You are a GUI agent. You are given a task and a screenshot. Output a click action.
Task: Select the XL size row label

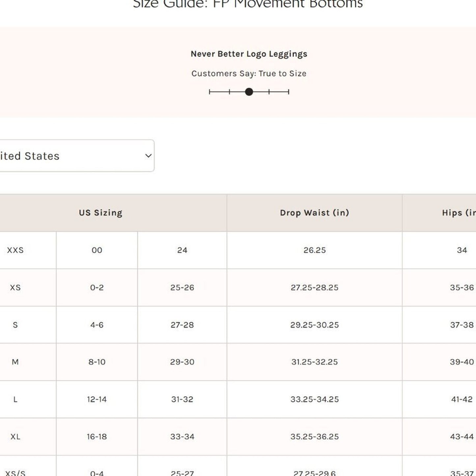(x=15, y=437)
